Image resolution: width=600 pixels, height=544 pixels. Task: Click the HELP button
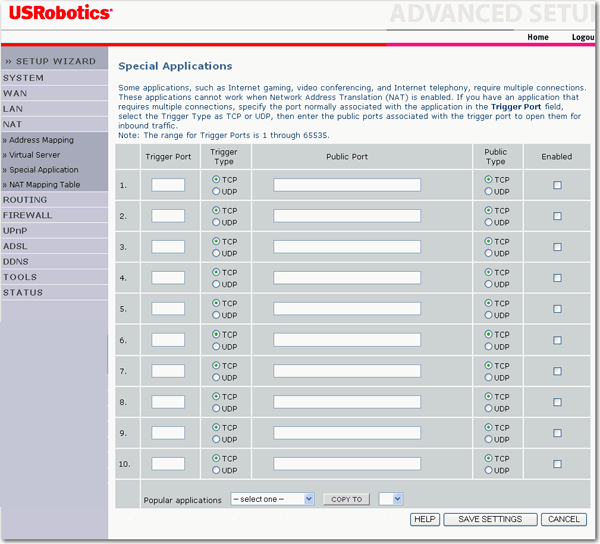coord(425,519)
